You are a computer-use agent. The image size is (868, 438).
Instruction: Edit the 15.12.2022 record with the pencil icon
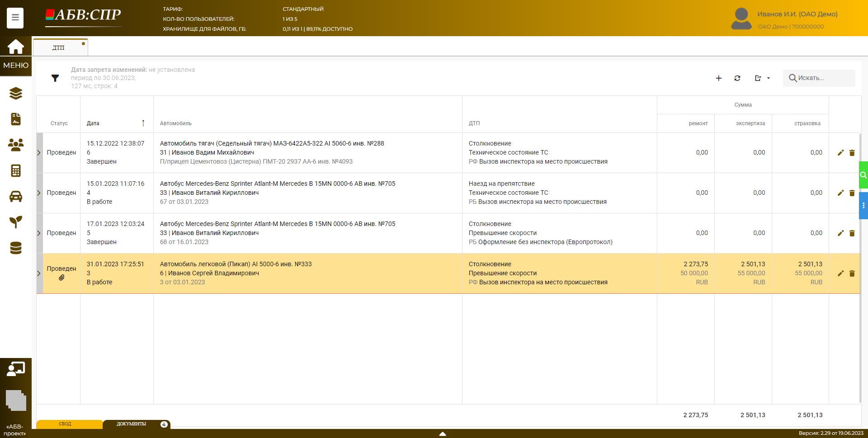(840, 152)
